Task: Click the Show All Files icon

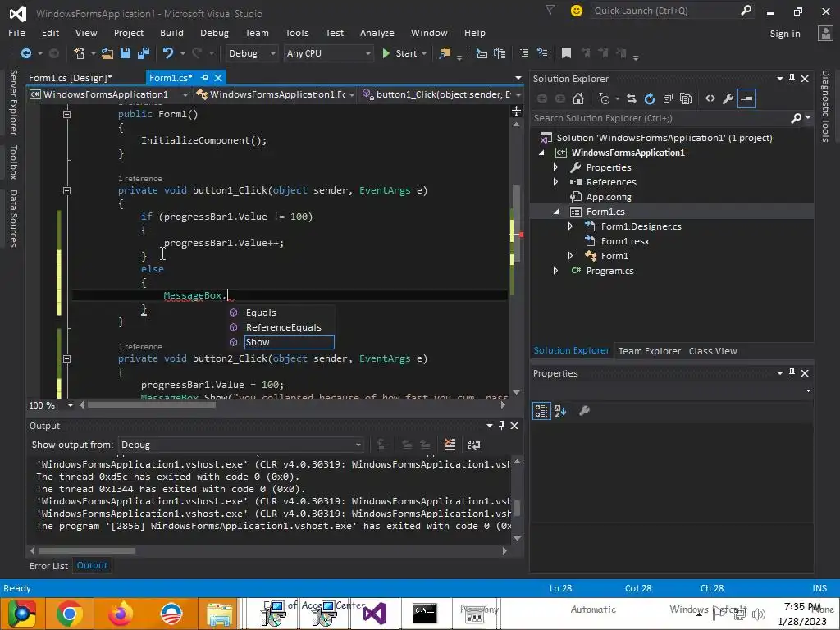Action: pos(686,98)
